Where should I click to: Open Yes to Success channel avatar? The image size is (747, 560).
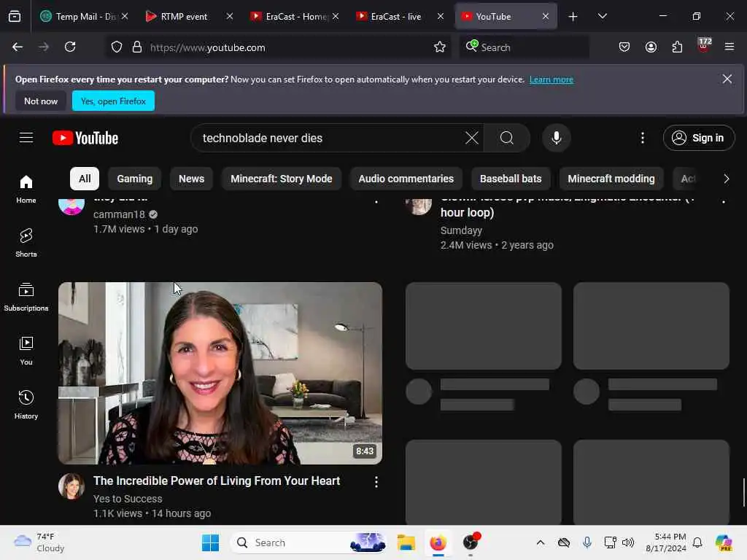point(71,486)
